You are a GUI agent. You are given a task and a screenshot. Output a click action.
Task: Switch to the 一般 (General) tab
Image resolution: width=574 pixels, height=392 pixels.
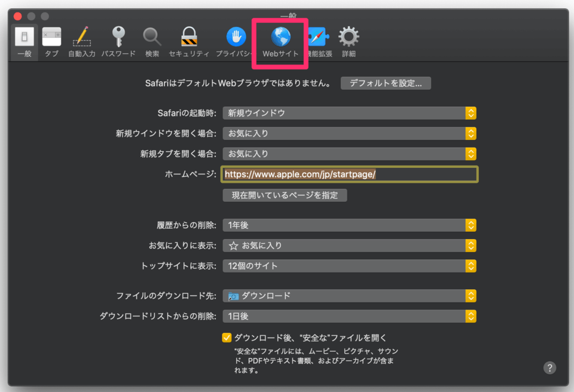point(23,38)
